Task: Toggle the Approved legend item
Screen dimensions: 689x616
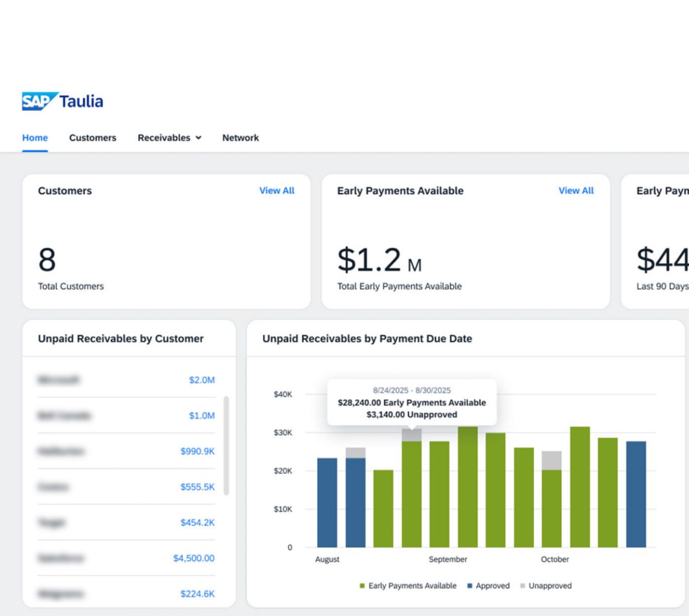Action: pos(488,586)
